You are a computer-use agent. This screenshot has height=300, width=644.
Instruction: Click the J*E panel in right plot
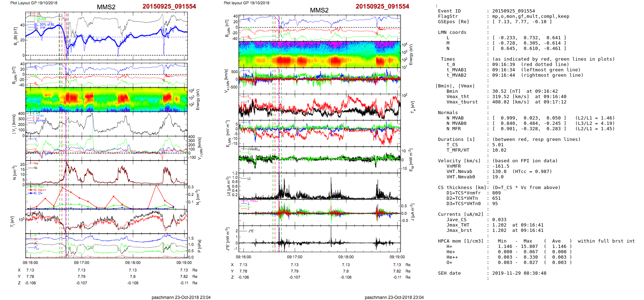[319, 239]
